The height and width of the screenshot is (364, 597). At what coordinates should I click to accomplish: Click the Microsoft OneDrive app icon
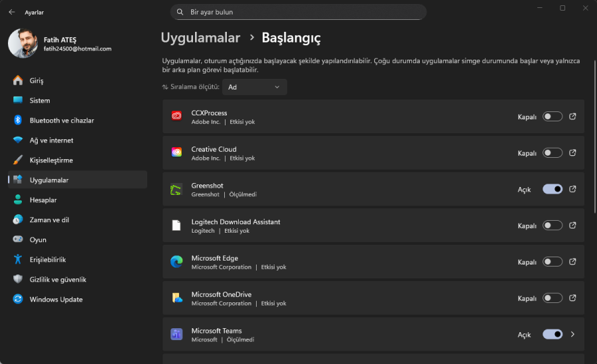tap(176, 298)
